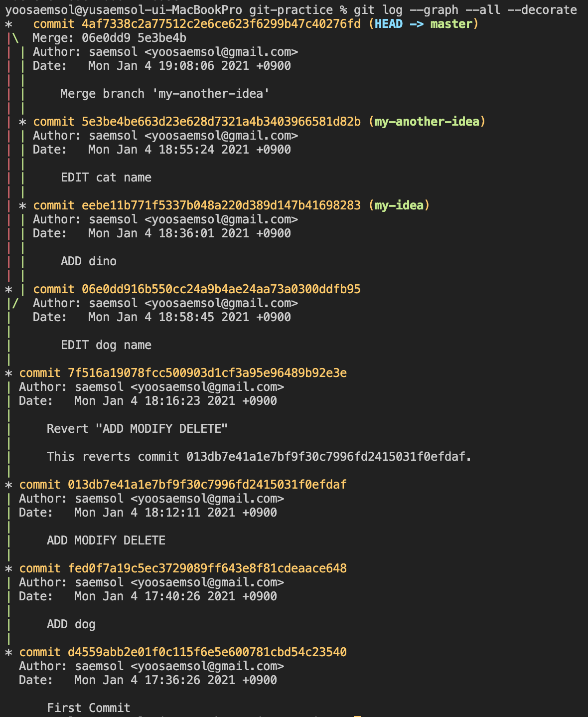The image size is (588, 717).
Task: Click the EDIT dog name message
Action: point(106,345)
